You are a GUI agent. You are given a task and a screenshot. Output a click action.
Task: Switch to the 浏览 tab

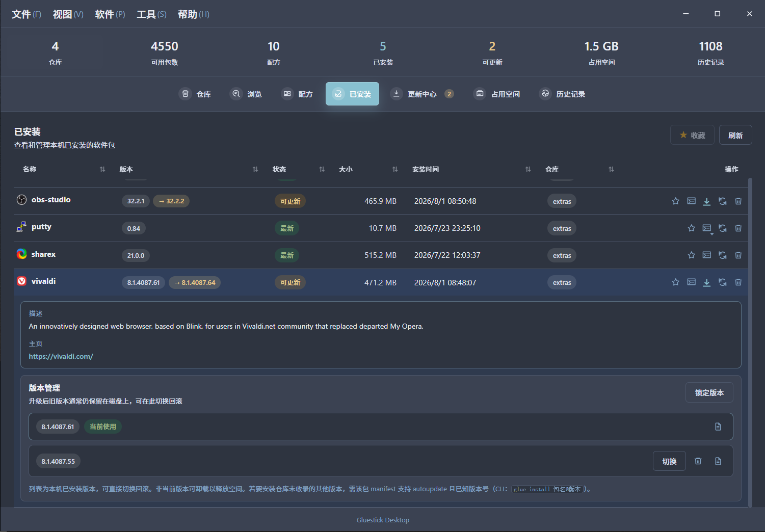tap(247, 94)
